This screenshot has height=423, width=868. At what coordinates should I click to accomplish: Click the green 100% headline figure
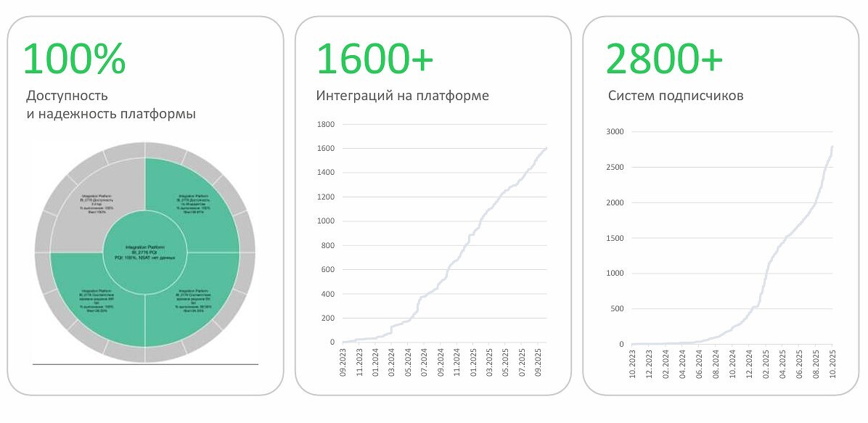(x=74, y=59)
